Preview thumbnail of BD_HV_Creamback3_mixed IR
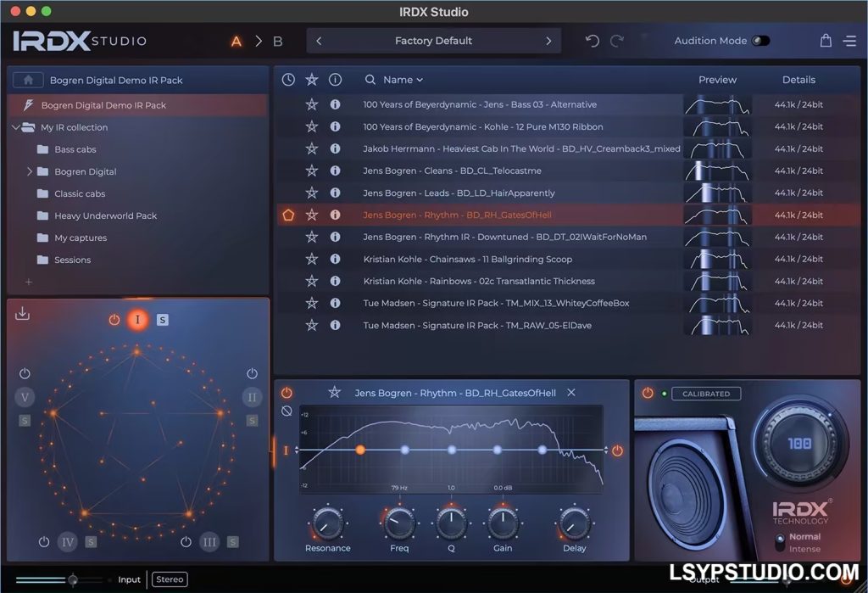This screenshot has height=593, width=868. click(717, 148)
